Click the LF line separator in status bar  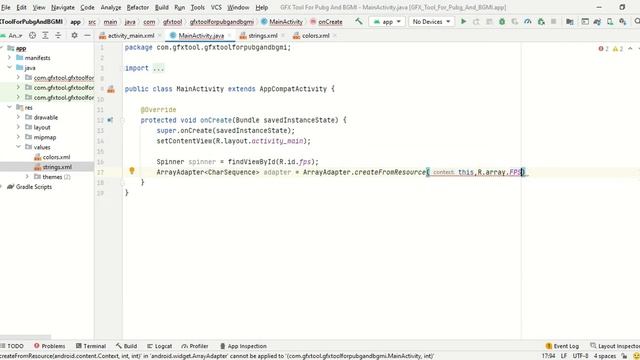564,356
